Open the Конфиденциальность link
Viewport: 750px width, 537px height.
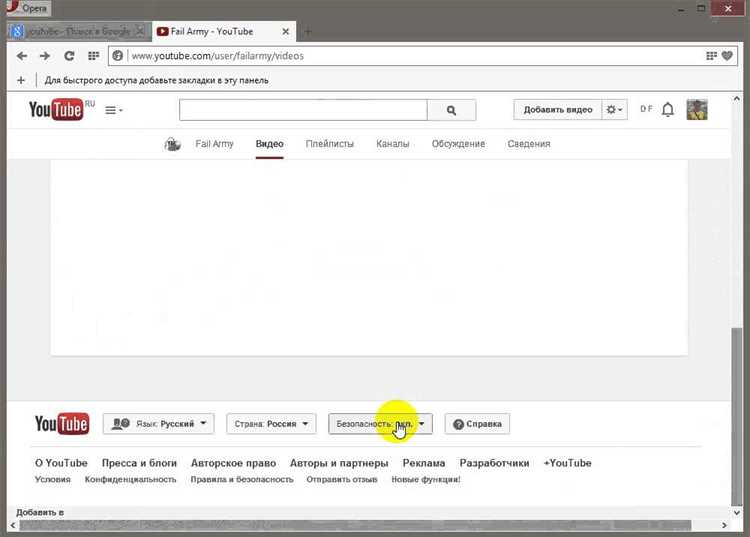[131, 479]
